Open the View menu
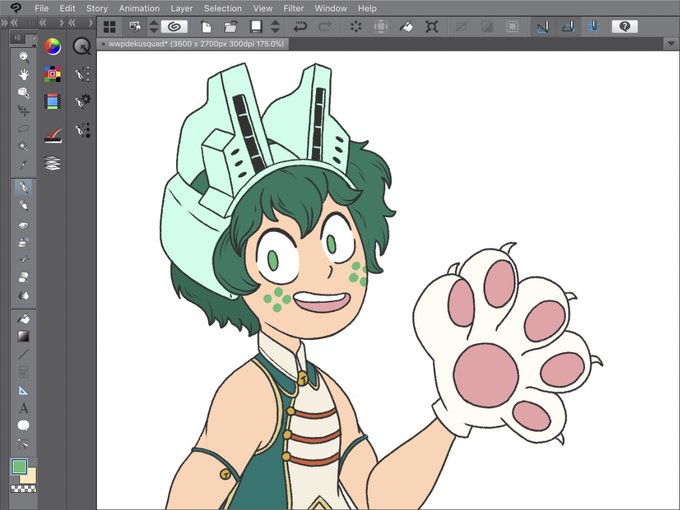Image resolution: width=680 pixels, height=510 pixels. point(262,8)
